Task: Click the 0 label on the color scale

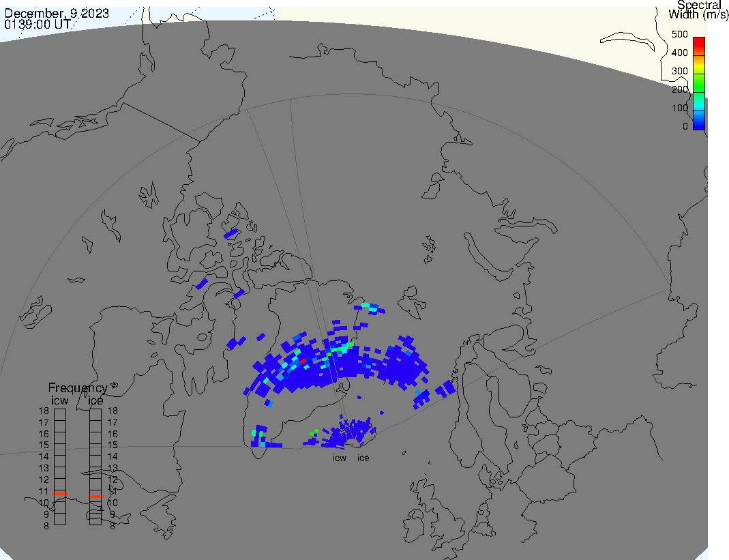Action: point(685,126)
